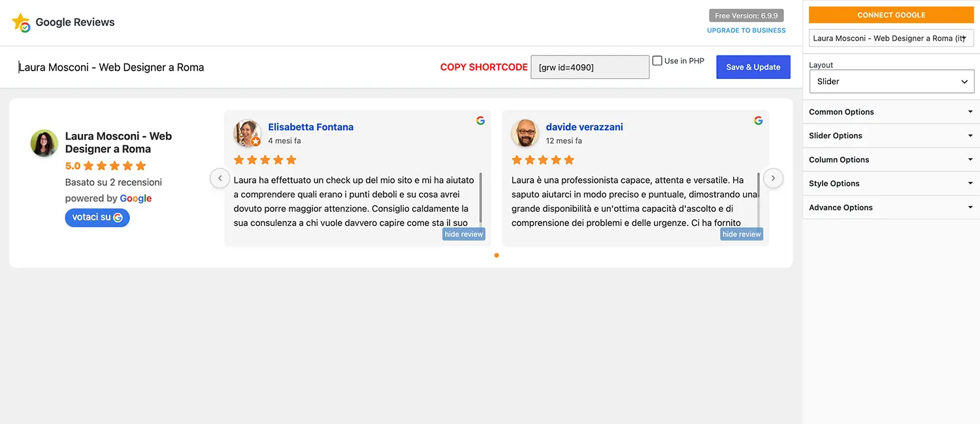Click the 12 mesi fa timestamp
Screen dimensions: 980x424
coord(564,141)
